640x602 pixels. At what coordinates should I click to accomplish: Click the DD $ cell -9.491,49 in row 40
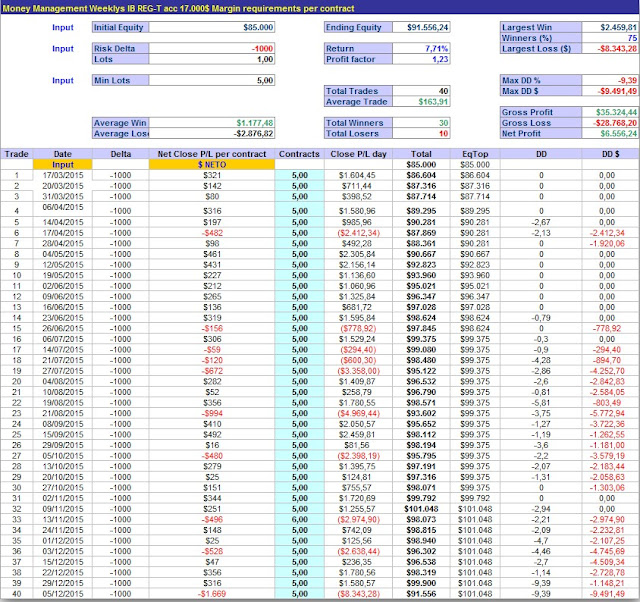[611, 593]
